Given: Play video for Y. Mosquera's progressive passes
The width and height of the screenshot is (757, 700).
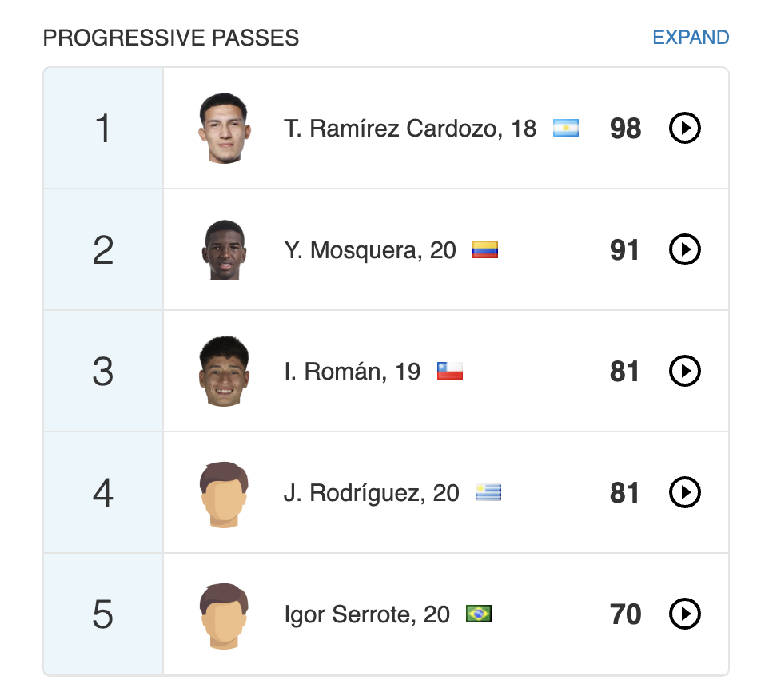Looking at the screenshot, I should (684, 250).
